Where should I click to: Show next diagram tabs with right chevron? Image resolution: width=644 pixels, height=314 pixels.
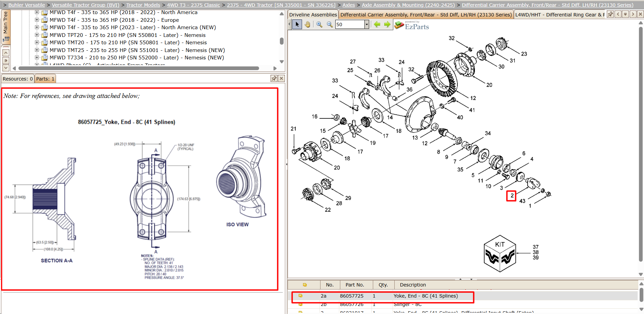633,14
